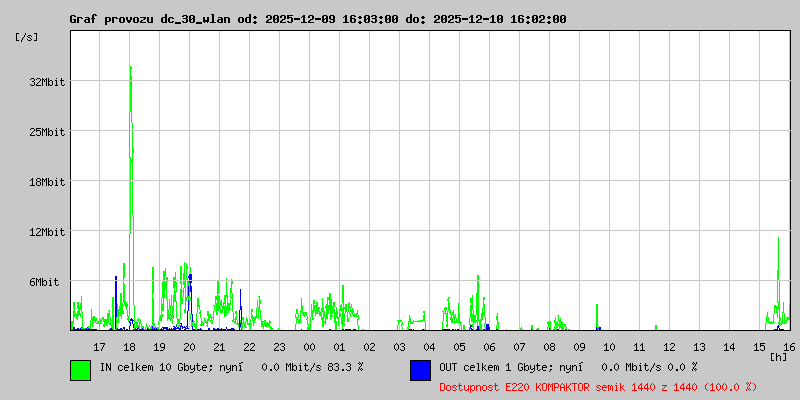The height and width of the screenshot is (400, 800).
Task: Click the x-axis hour label '02'
Action: click(369, 347)
